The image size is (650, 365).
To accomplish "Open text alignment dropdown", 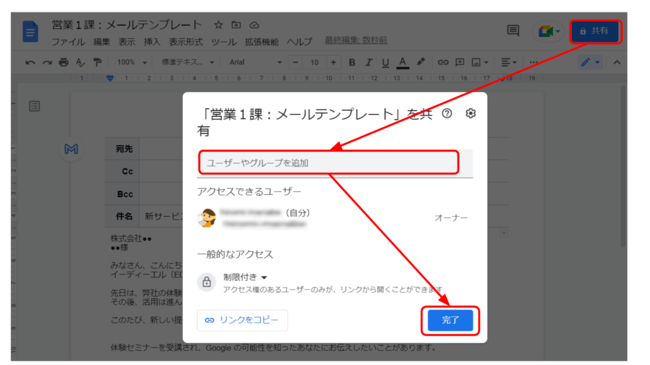I will pos(509,62).
